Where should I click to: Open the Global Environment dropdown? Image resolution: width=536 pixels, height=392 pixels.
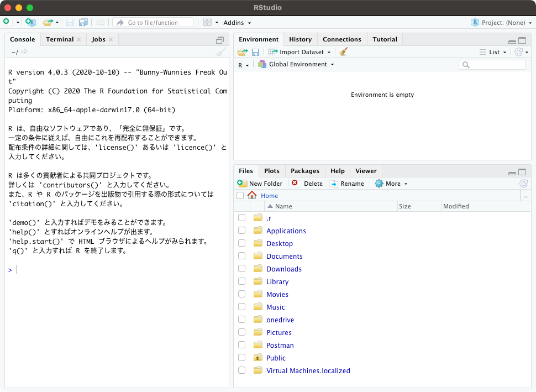click(x=296, y=64)
